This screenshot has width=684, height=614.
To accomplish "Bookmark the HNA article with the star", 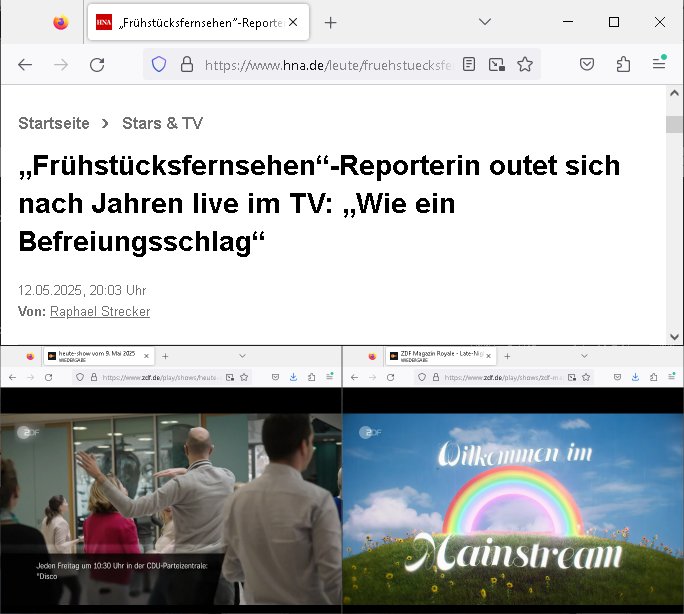I will (525, 65).
